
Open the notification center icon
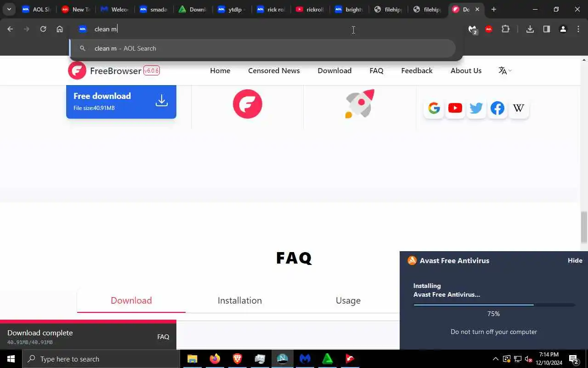pyautogui.click(x=574, y=359)
